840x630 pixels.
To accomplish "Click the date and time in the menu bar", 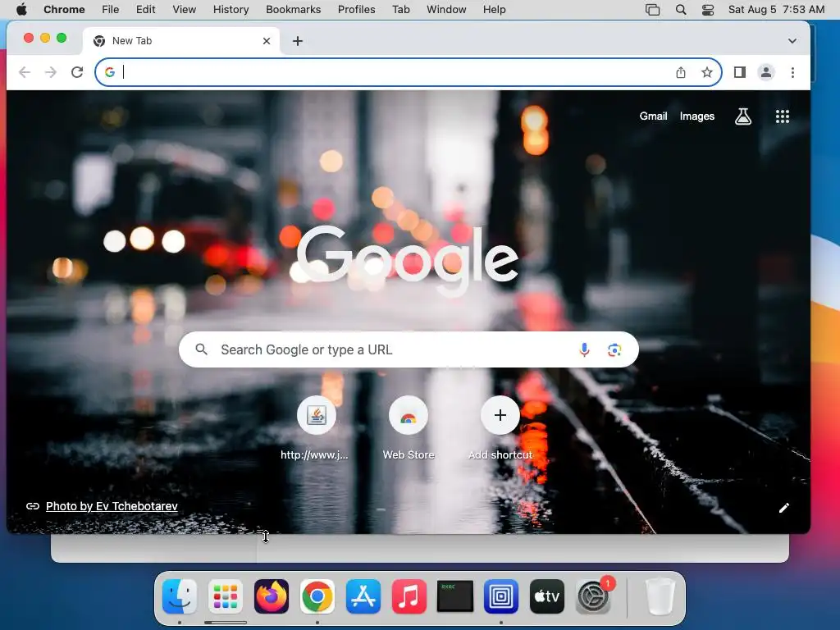I will pyautogui.click(x=776, y=10).
